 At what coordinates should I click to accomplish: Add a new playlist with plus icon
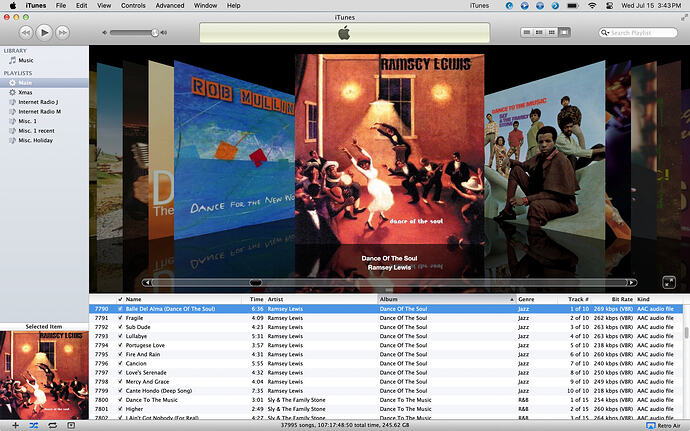(15, 425)
